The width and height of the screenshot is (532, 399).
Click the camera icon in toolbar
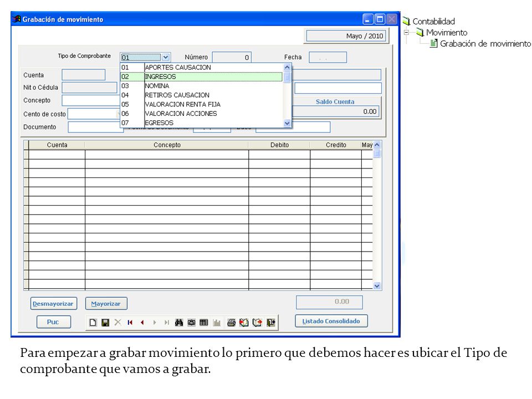(x=191, y=323)
